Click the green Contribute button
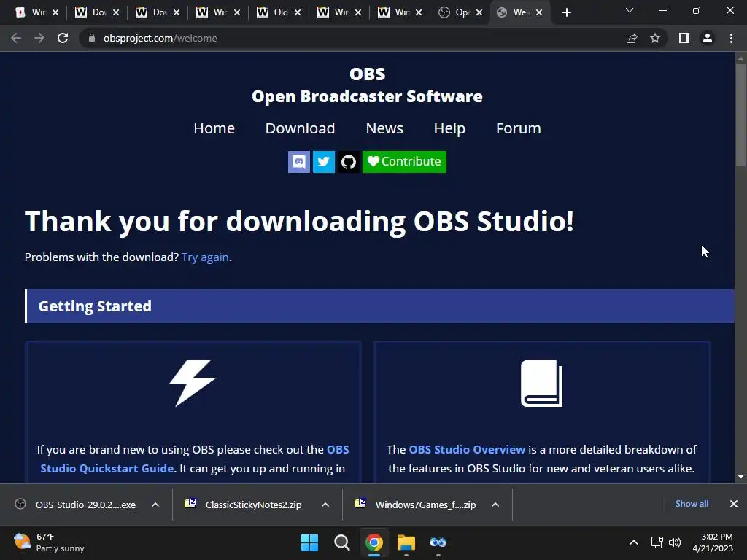This screenshot has height=560, width=747. [x=404, y=162]
